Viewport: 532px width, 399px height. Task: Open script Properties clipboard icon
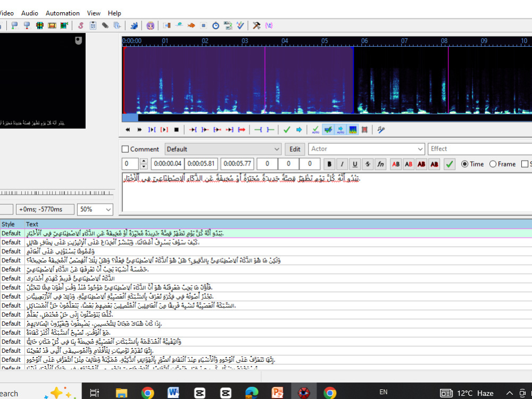pyautogui.click(x=93, y=26)
